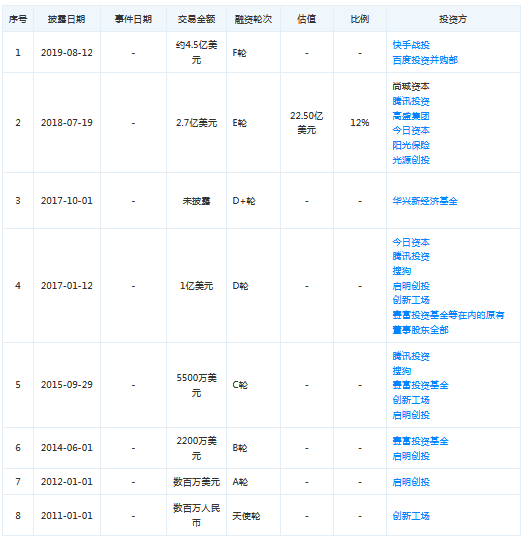This screenshot has width=521, height=536.
Task: Open the 赛富投资基金等在内的原有董事股东全部 link
Action: pyautogui.click(x=448, y=322)
